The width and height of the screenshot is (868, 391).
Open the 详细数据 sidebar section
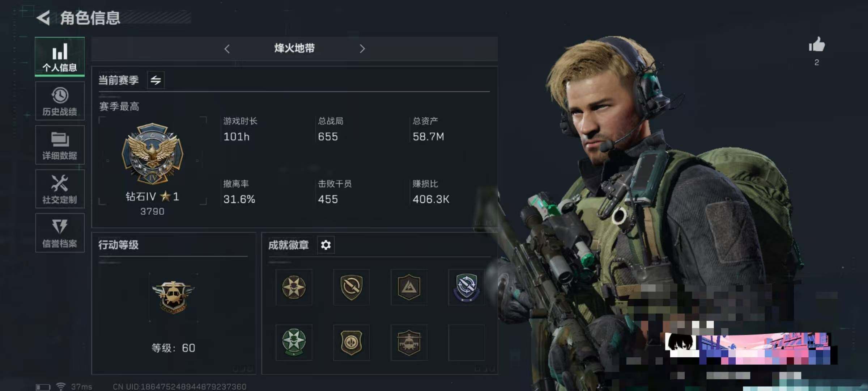pyautogui.click(x=60, y=145)
